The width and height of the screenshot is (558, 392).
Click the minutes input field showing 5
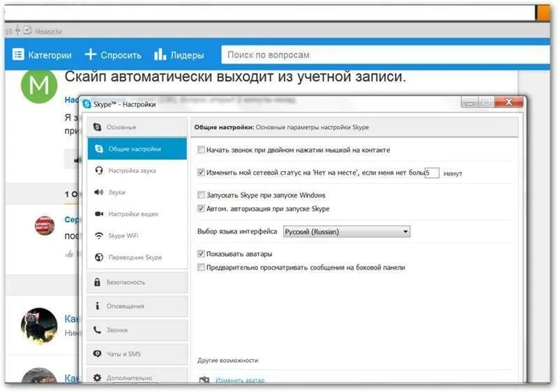(x=432, y=173)
